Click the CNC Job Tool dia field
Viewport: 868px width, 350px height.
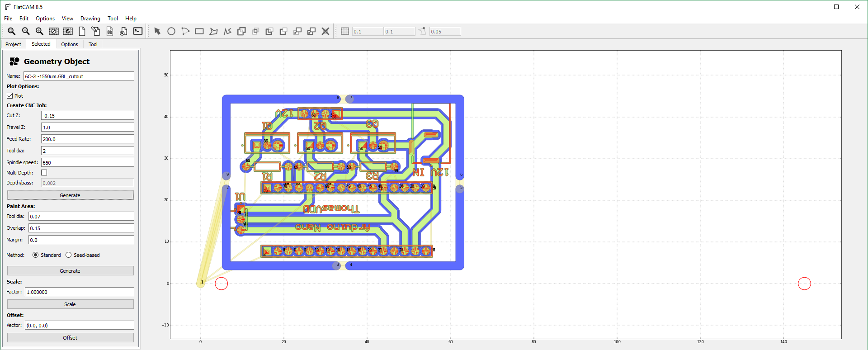tap(88, 151)
